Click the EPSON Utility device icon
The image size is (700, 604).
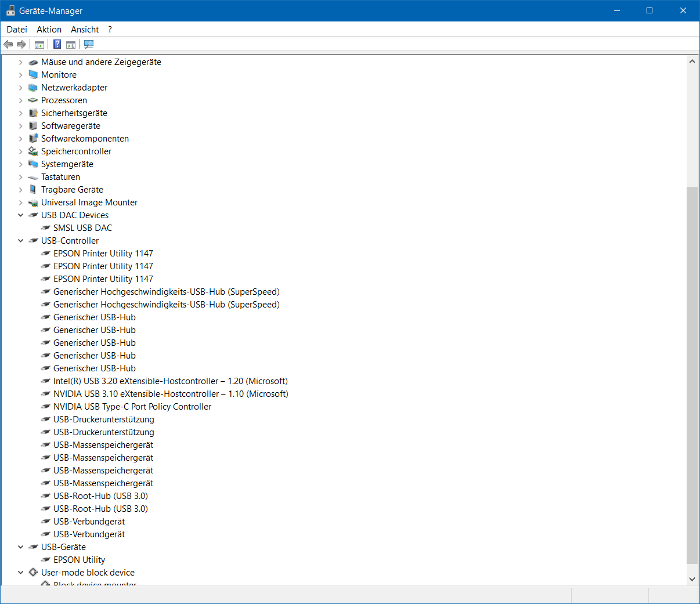(x=45, y=560)
